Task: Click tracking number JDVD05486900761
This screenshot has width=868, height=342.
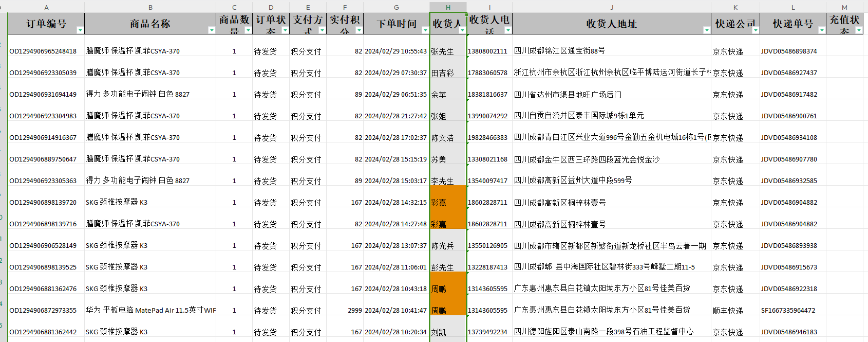Action: click(x=789, y=116)
